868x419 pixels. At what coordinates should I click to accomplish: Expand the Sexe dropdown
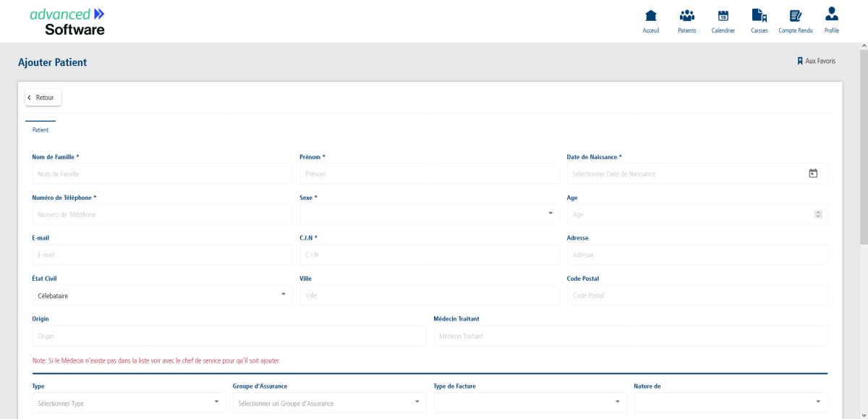550,213
